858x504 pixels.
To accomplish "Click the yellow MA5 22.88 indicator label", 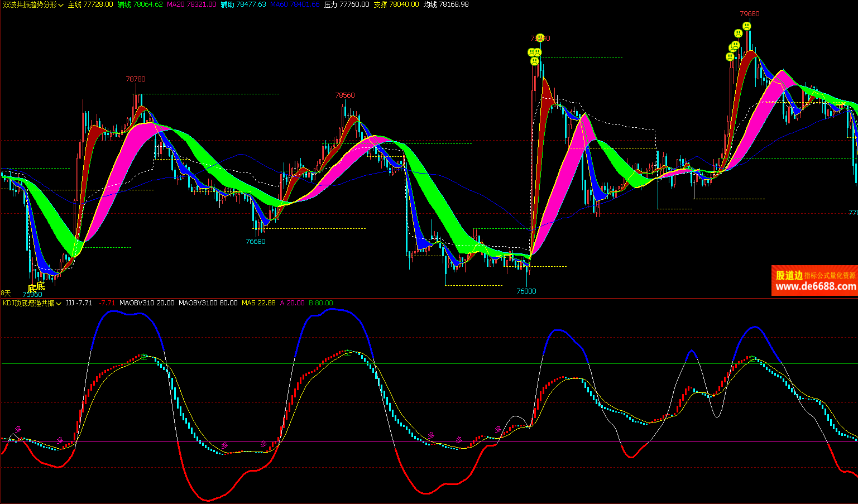I will click(x=258, y=303).
